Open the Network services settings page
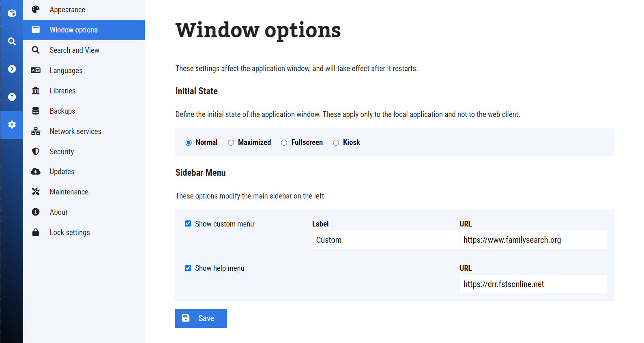This screenshot has height=343, width=644. 75,131
